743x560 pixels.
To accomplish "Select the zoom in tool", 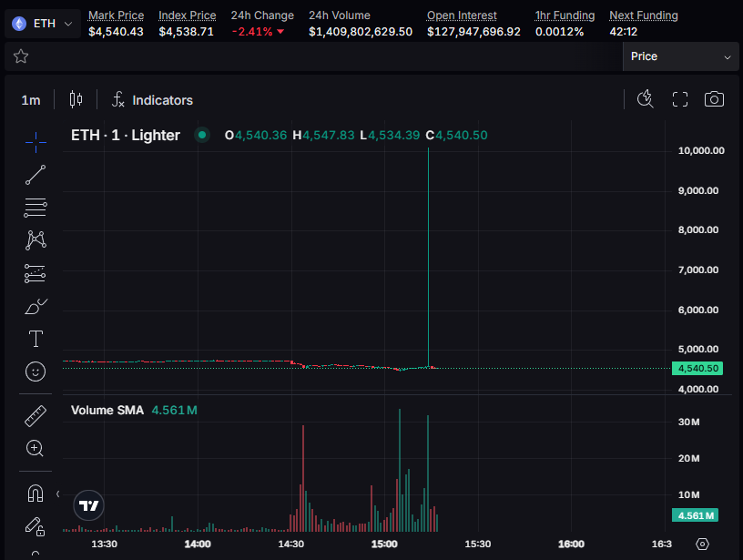I will pos(36,448).
